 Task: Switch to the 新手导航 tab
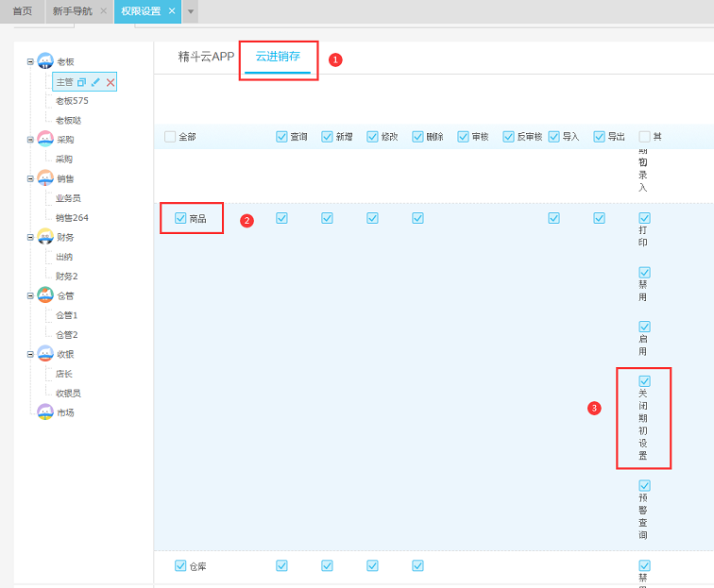pyautogui.click(x=73, y=11)
